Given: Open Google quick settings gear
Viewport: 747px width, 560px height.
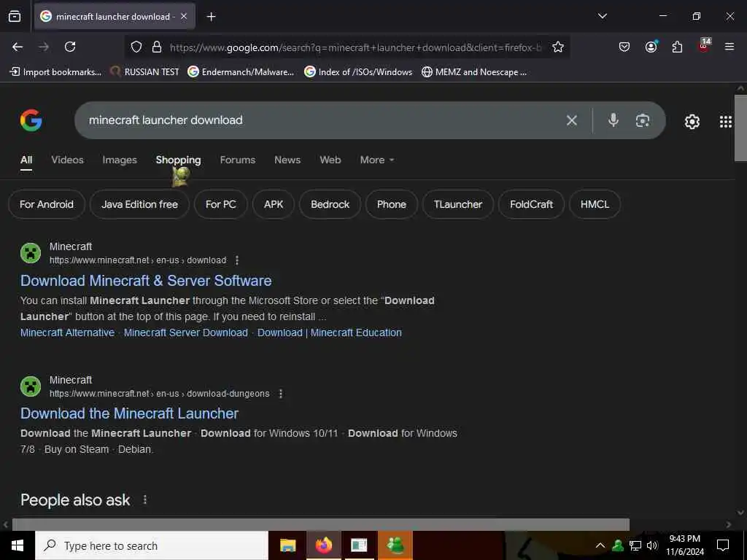Looking at the screenshot, I should tap(692, 122).
